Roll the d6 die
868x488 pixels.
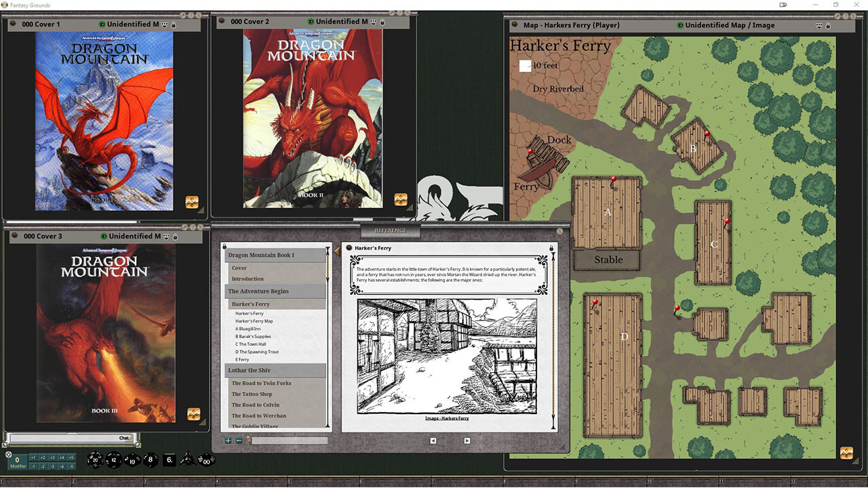click(169, 460)
